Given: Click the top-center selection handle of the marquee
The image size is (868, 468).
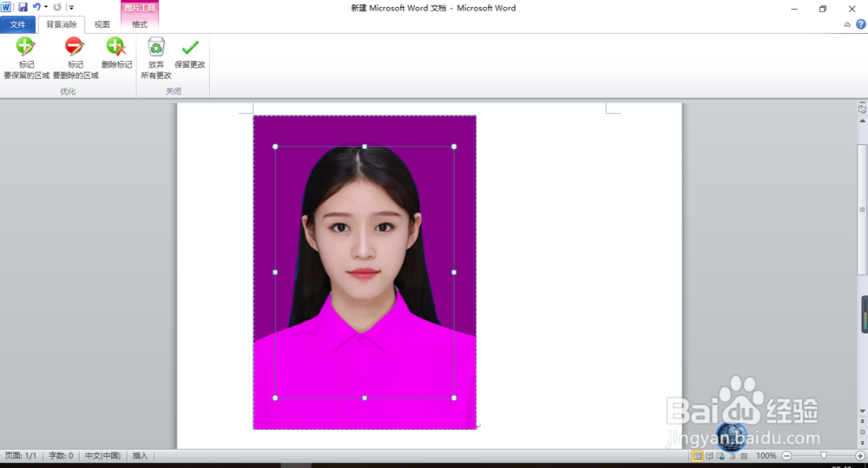Looking at the screenshot, I should (x=365, y=147).
